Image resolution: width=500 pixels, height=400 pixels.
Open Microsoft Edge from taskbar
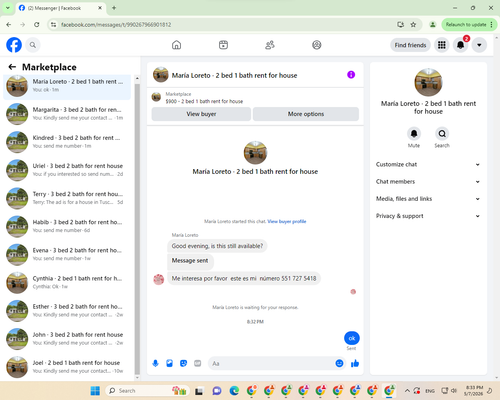click(x=234, y=391)
